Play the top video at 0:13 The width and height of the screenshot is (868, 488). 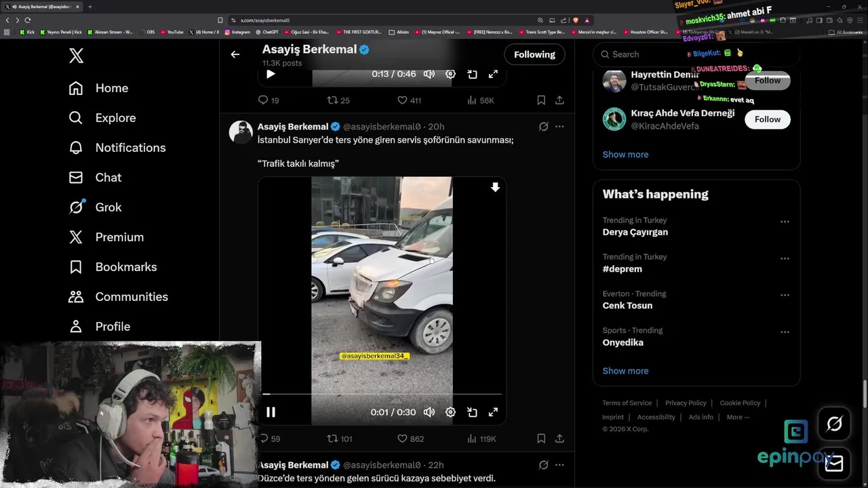pyautogui.click(x=271, y=74)
